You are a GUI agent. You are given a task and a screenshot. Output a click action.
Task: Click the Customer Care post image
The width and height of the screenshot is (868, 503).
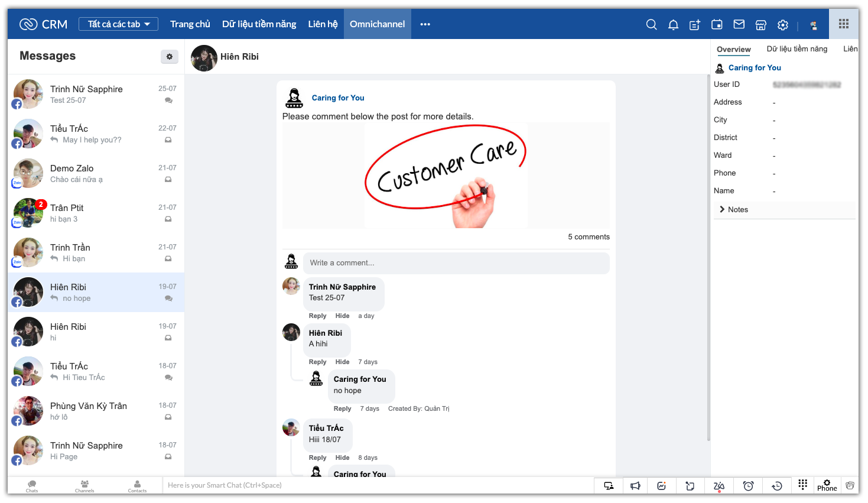[446, 176]
